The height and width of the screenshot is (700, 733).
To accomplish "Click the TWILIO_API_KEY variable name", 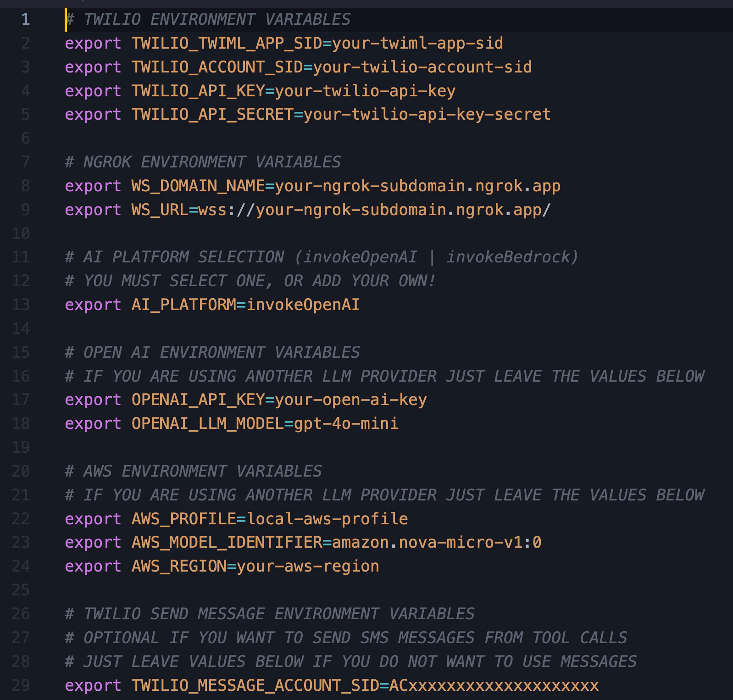I will (198, 91).
